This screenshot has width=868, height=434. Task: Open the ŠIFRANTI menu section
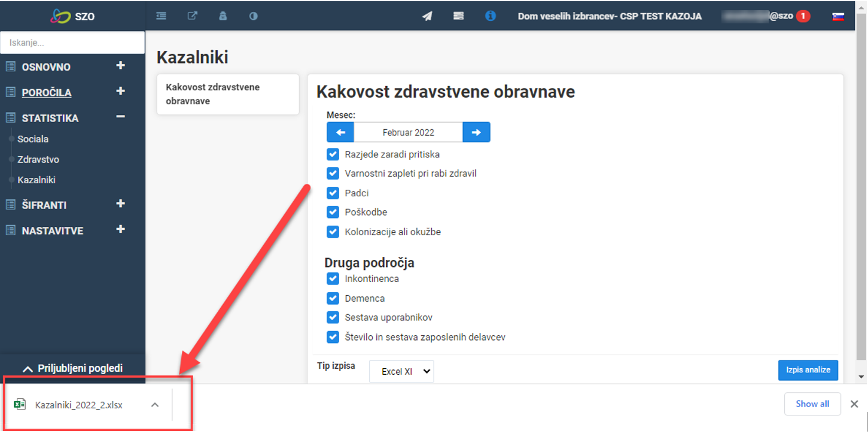44,205
